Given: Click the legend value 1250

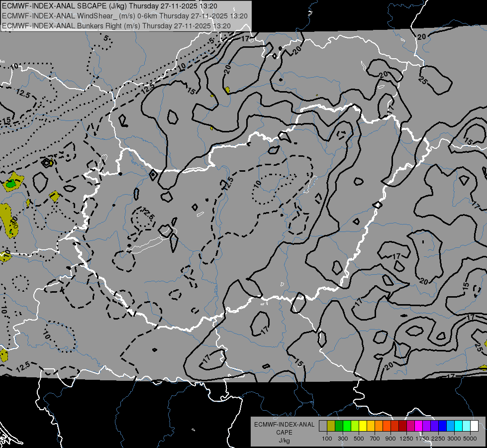Looking at the screenshot, I should click(x=406, y=439).
